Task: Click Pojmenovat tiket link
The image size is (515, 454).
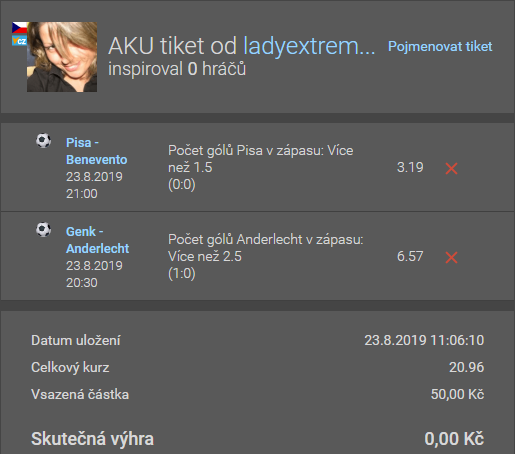Action: [440, 46]
